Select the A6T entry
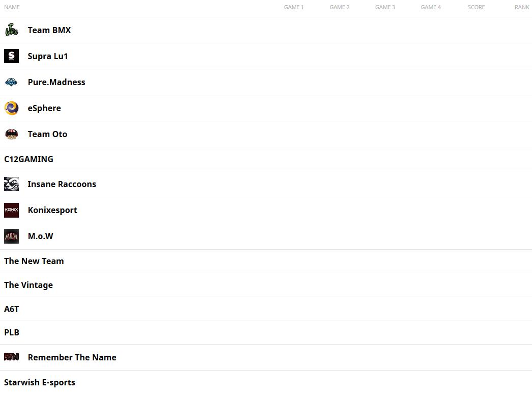Viewport: 532px width, 393px height. [12, 309]
